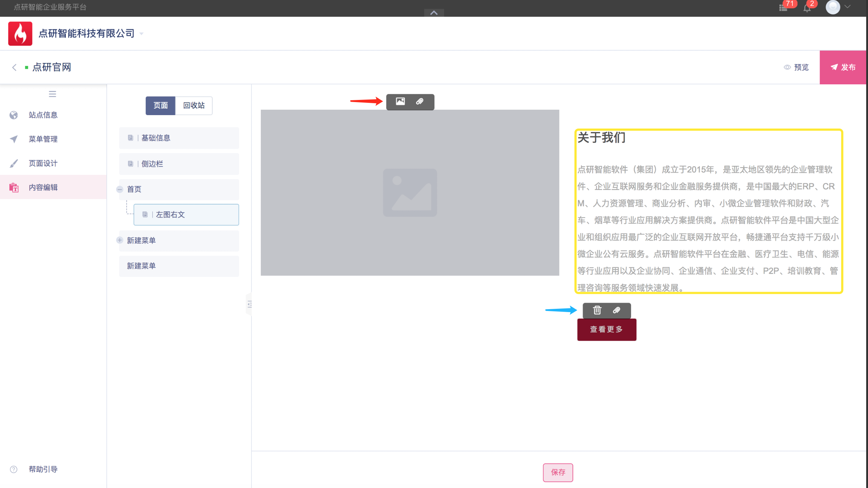This screenshot has width=868, height=488.
Task: Click the 基础信息 document icon
Action: click(x=131, y=138)
